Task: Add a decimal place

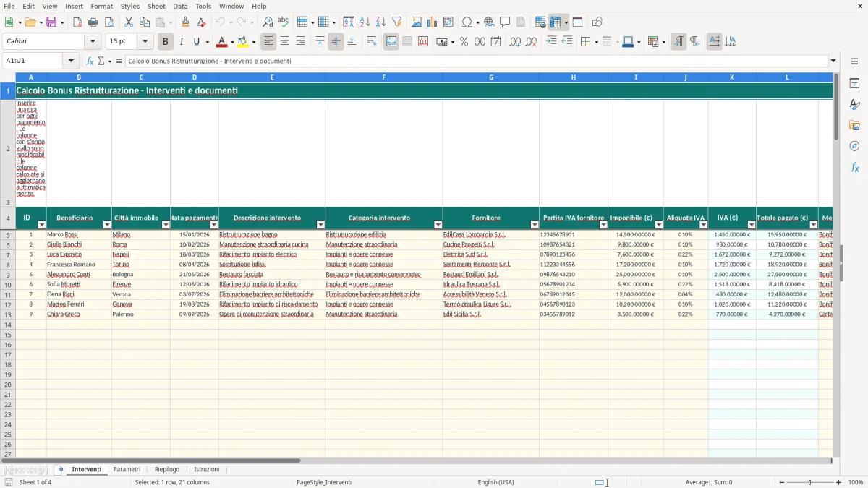Action: click(515, 42)
